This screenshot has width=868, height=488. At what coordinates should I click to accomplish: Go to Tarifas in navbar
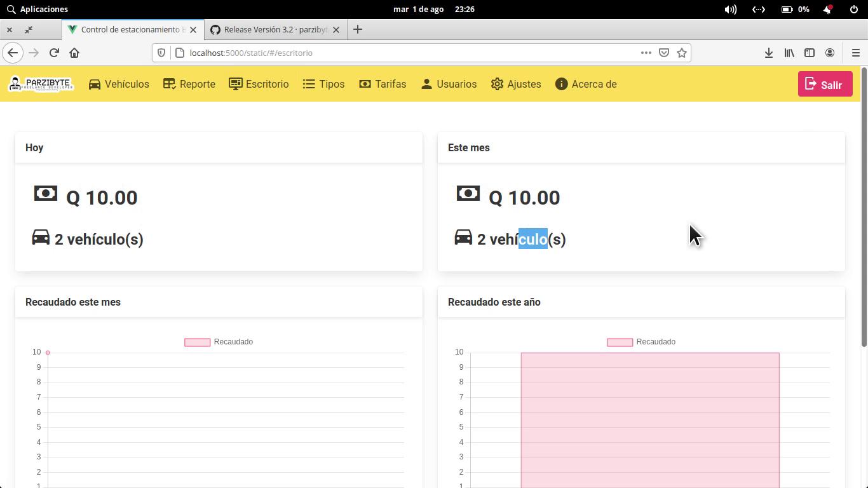(383, 84)
